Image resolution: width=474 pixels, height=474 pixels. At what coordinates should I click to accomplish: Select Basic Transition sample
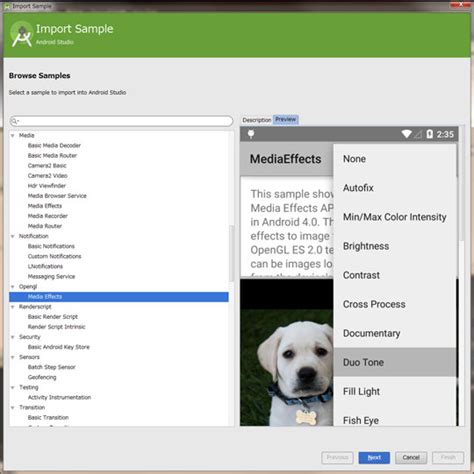coord(48,418)
